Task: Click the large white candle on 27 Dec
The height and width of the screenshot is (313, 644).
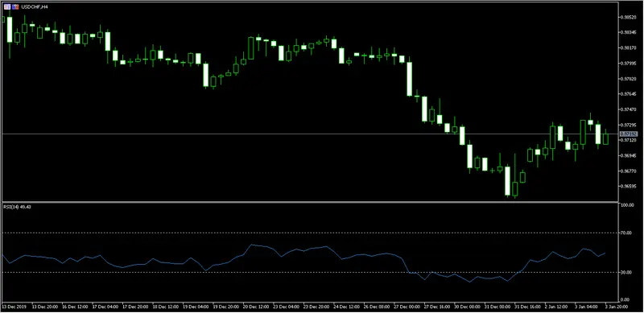Action: [x=409, y=79]
